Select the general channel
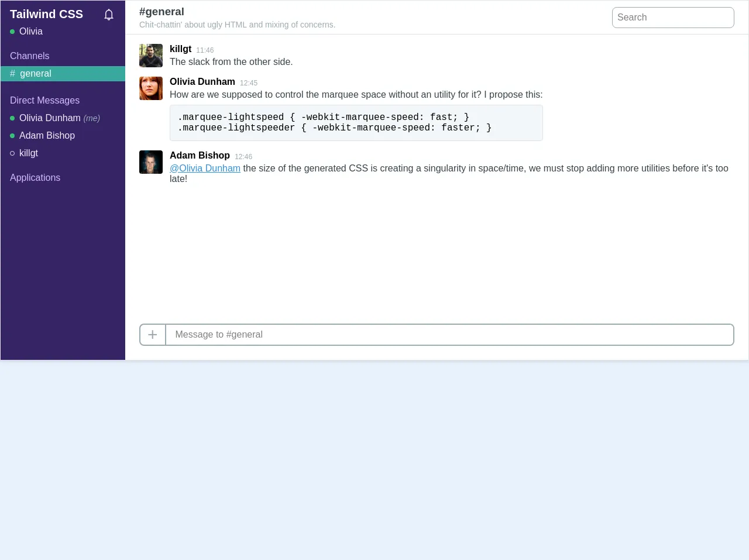The image size is (749, 560). 36,74
